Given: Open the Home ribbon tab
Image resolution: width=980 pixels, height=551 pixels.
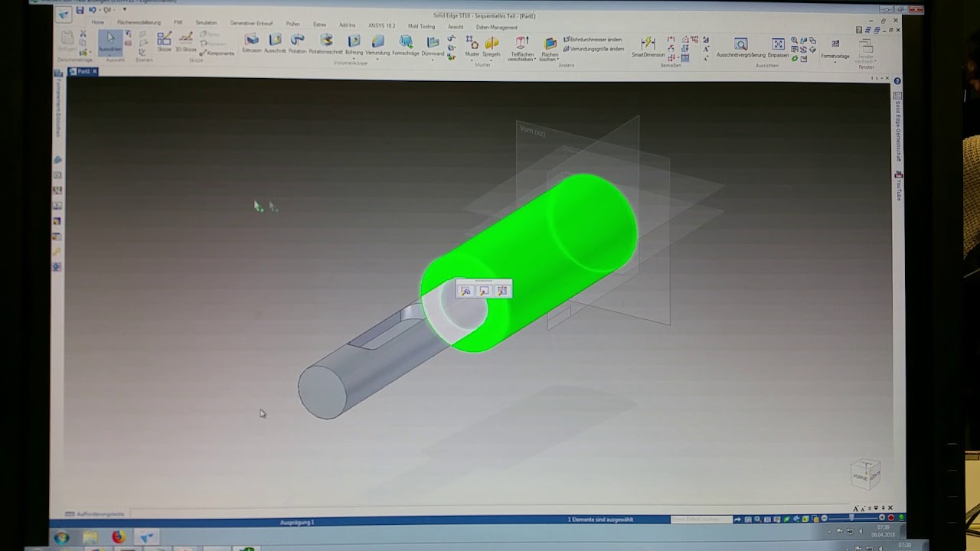Looking at the screenshot, I should 98,23.
